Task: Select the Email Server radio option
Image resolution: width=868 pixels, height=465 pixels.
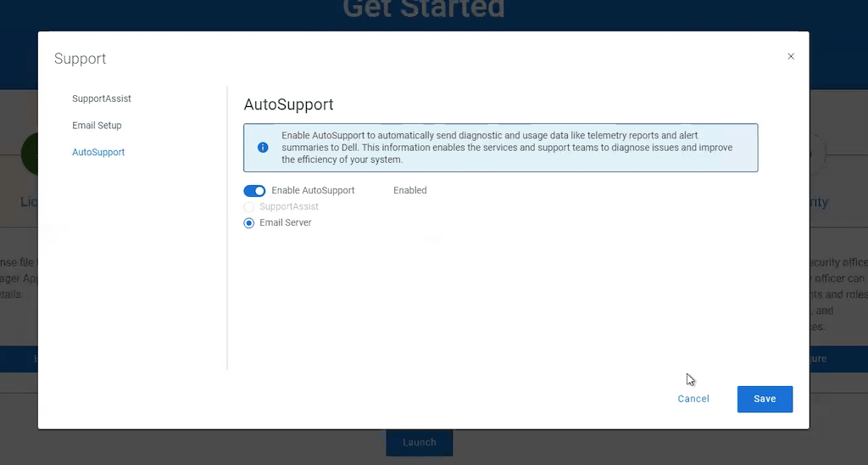Action: pyautogui.click(x=249, y=223)
